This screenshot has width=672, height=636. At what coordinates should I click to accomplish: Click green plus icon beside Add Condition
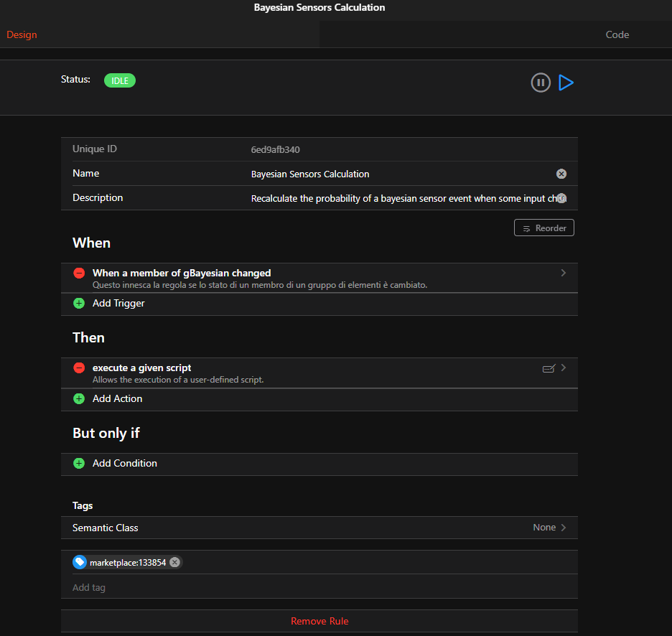79,464
